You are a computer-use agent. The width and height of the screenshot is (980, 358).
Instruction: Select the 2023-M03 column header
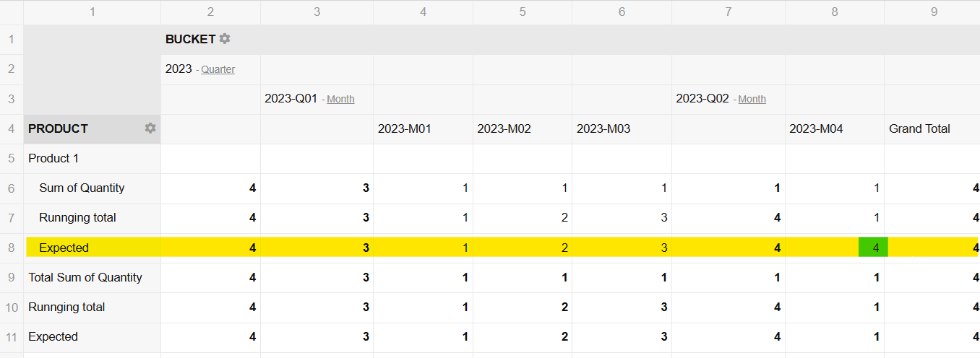[x=603, y=129]
